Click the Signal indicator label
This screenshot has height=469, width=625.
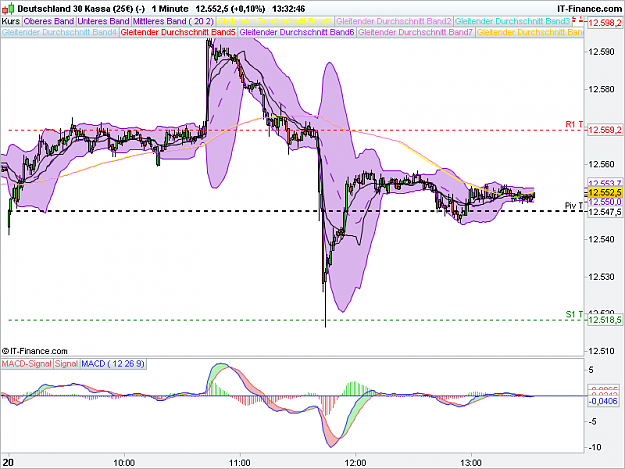(x=67, y=364)
